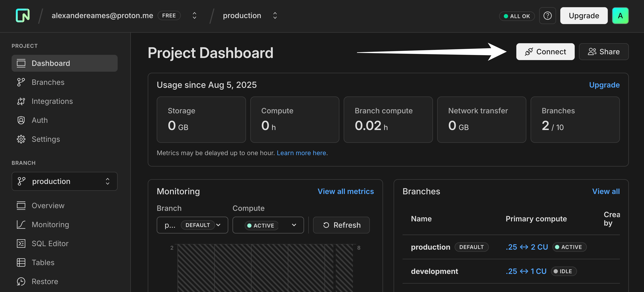Click the Settings gear icon
The width and height of the screenshot is (644, 292).
click(21, 139)
